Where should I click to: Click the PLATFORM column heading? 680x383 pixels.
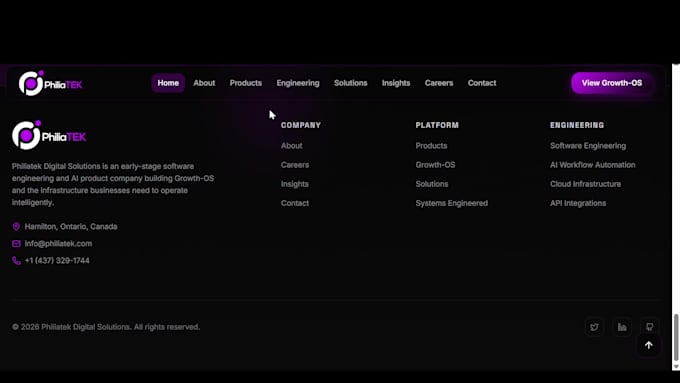[437, 125]
